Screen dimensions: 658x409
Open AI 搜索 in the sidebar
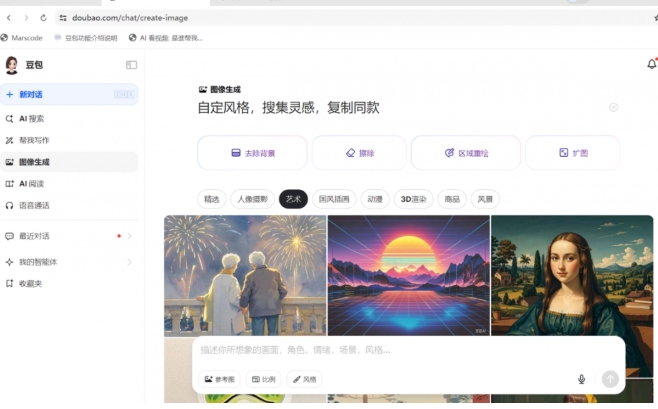(x=69, y=119)
